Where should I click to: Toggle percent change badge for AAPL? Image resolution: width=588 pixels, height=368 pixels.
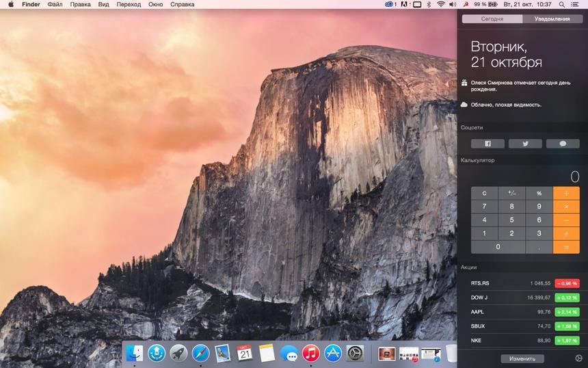[x=567, y=312]
